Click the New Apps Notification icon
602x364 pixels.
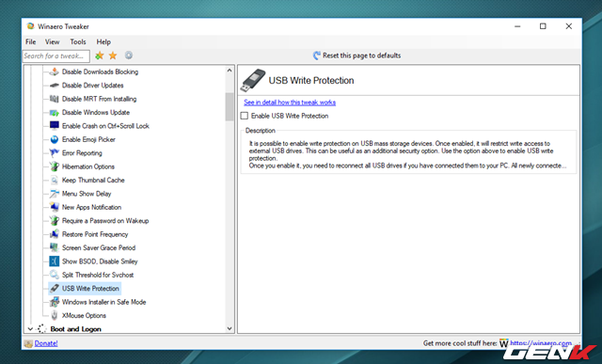(55, 207)
